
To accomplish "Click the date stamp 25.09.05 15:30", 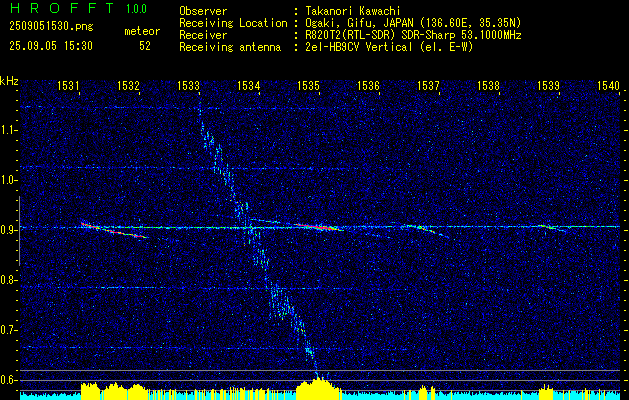I will click(51, 46).
